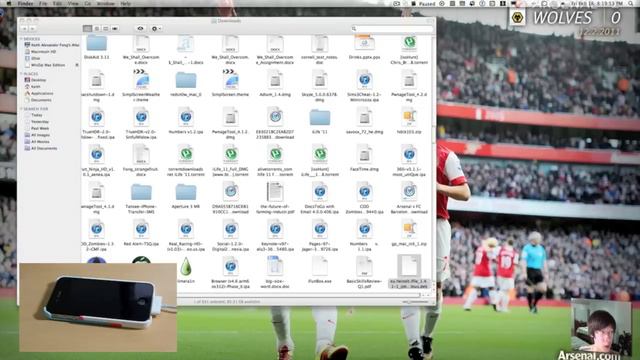Switch Finder to list view

97,29
